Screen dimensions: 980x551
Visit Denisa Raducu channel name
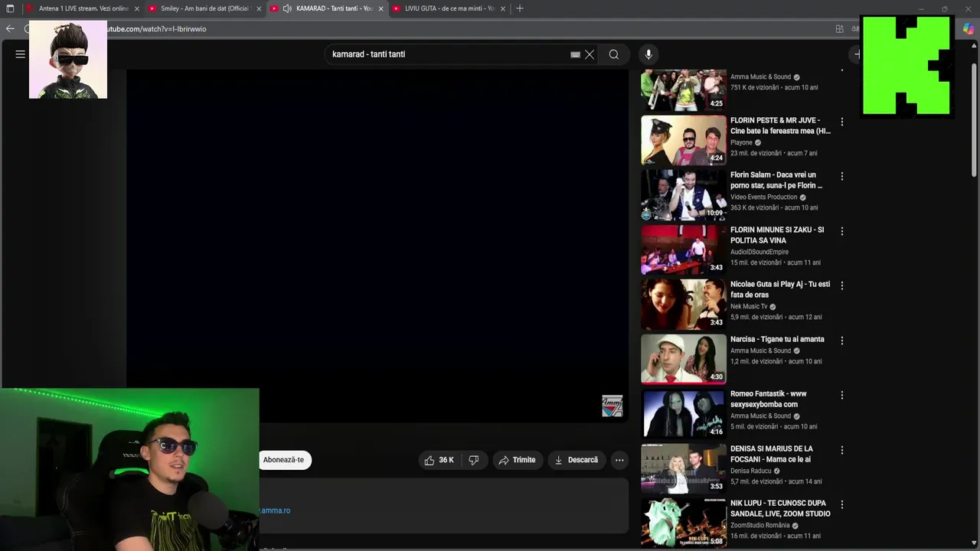click(751, 471)
